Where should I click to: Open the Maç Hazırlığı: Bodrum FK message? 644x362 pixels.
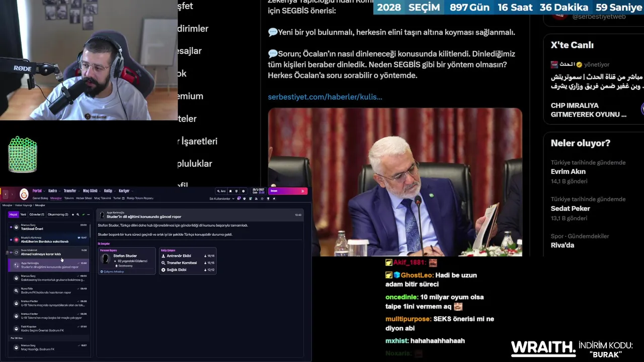(x=49, y=347)
